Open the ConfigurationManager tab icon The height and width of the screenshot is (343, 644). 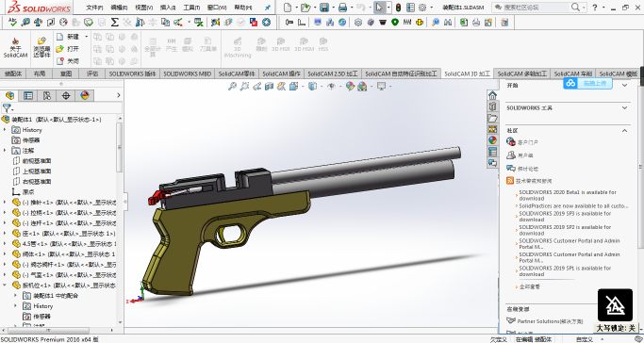pos(47,95)
